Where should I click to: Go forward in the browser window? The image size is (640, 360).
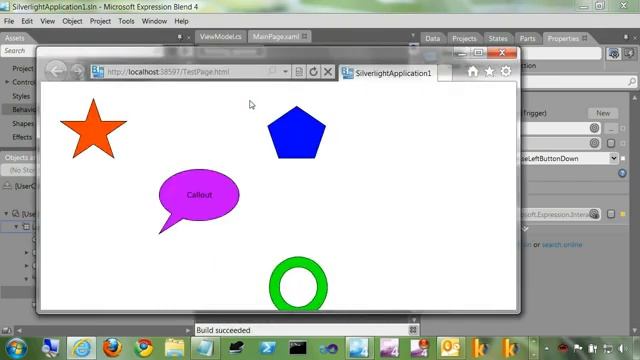pos(77,72)
